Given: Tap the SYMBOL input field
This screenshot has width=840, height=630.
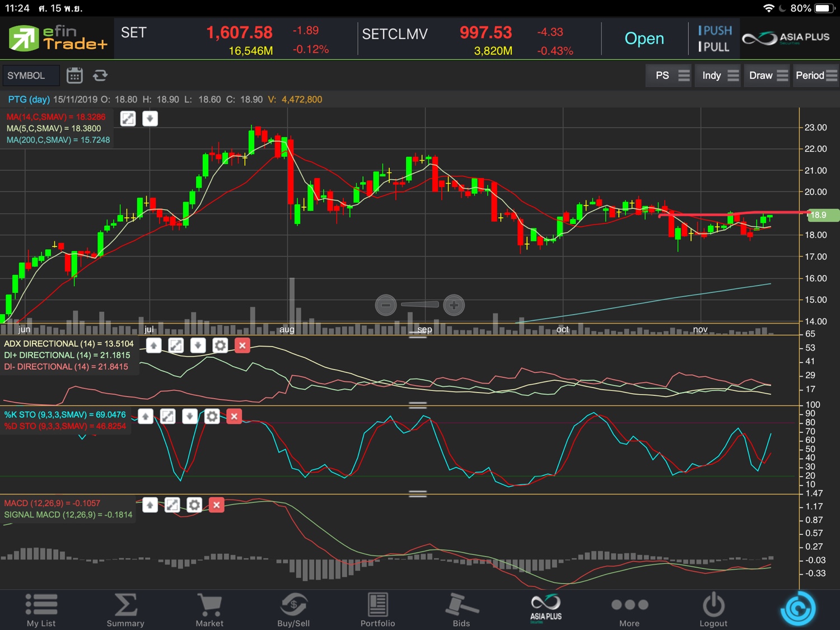Looking at the screenshot, I should [31, 76].
